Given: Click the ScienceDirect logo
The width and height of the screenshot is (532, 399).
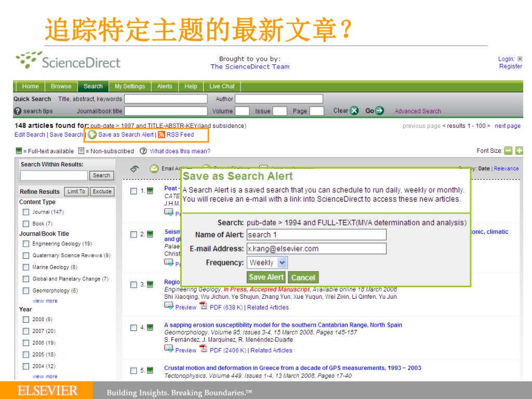Looking at the screenshot, I should tap(68, 60).
